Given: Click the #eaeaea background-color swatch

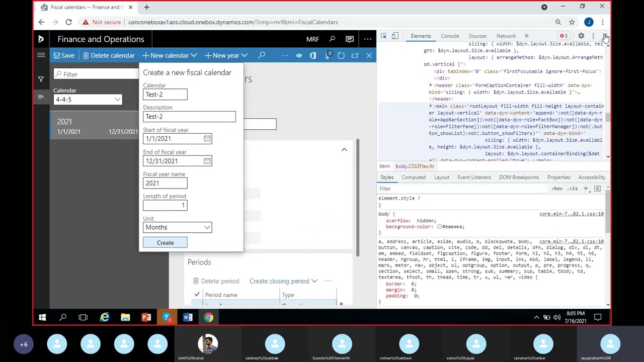Looking at the screenshot, I should (439, 227).
